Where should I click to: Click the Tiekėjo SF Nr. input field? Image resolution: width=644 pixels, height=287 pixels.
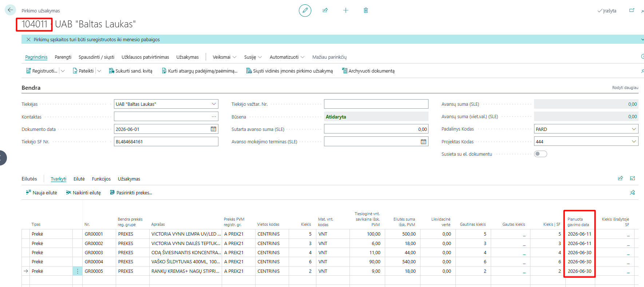[166, 141]
